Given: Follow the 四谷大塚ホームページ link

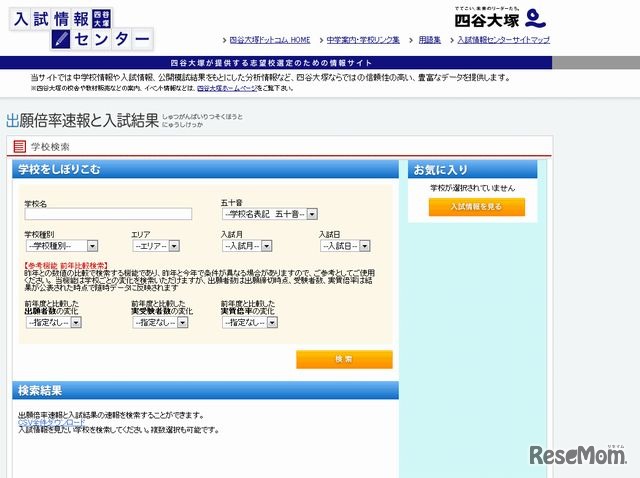Looking at the screenshot, I should 227,88.
